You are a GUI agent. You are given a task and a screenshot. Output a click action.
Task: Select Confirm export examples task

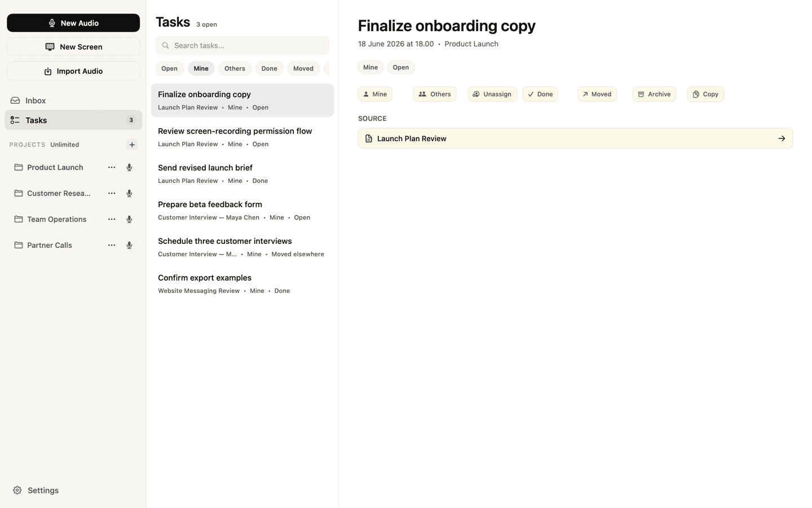tap(242, 284)
